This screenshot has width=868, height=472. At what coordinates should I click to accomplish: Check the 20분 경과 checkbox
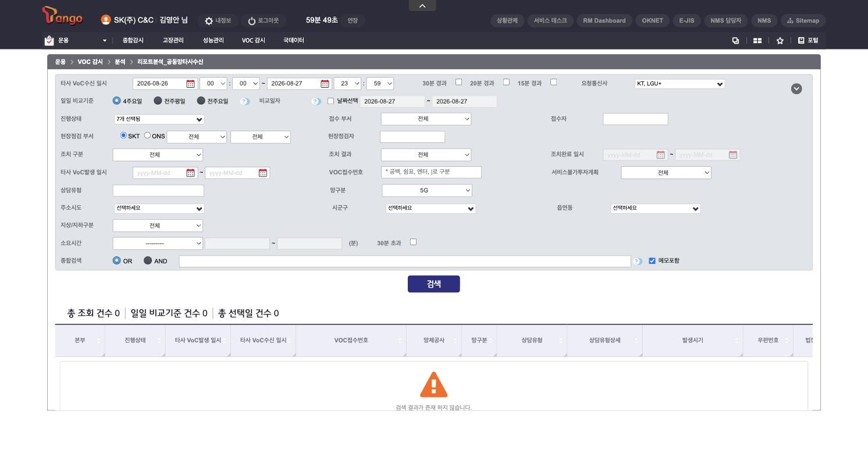(x=506, y=82)
